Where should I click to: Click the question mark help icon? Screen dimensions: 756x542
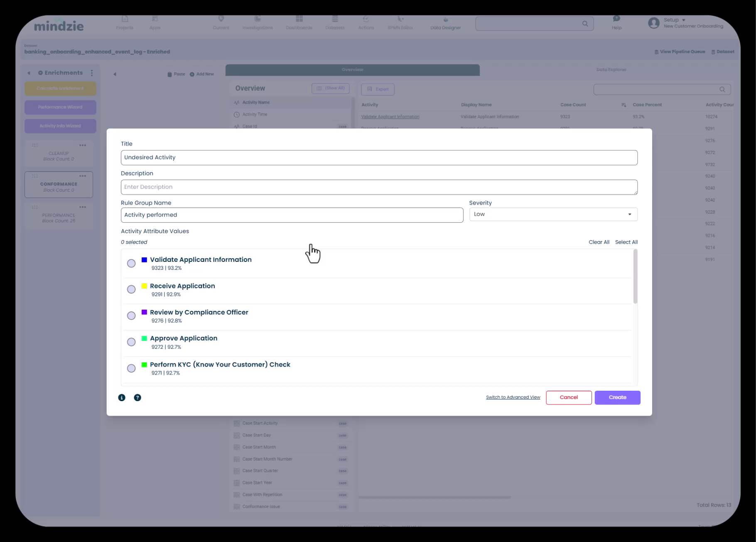[x=137, y=398]
